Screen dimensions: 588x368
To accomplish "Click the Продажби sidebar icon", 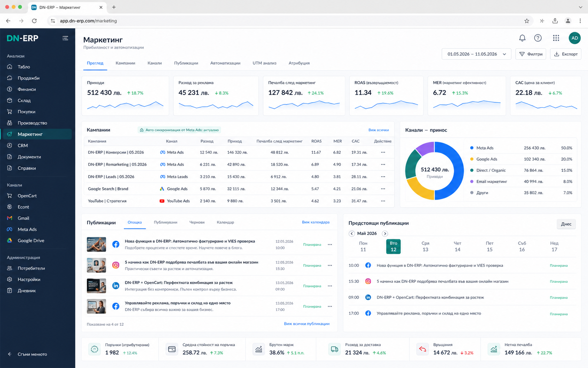I will coord(10,78).
